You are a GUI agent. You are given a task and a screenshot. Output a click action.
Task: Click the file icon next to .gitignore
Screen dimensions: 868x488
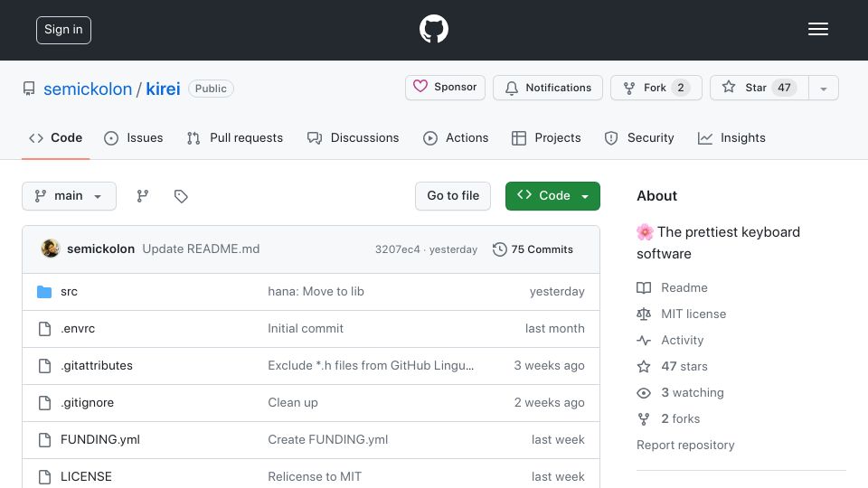click(45, 403)
